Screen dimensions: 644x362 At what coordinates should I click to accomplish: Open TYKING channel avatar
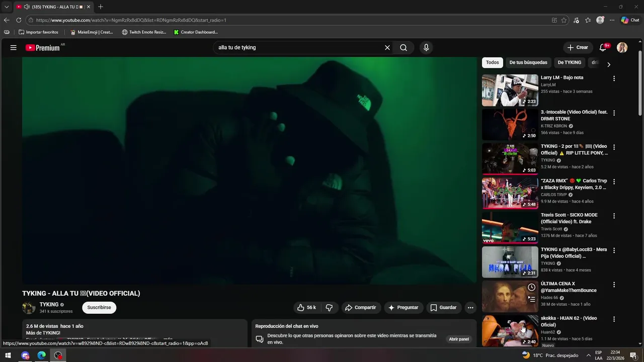coord(29,308)
